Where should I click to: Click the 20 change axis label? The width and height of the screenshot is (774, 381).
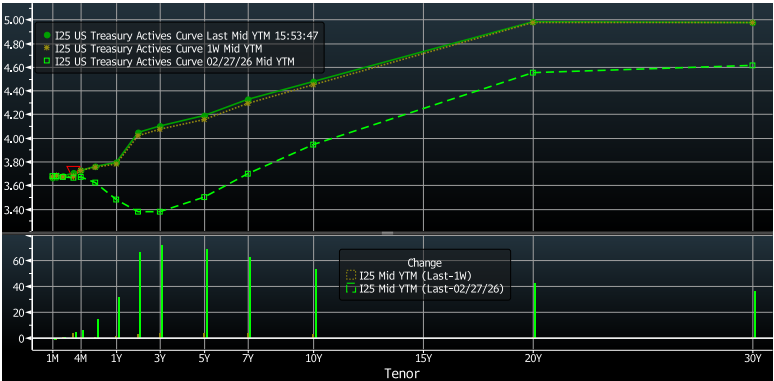point(19,313)
